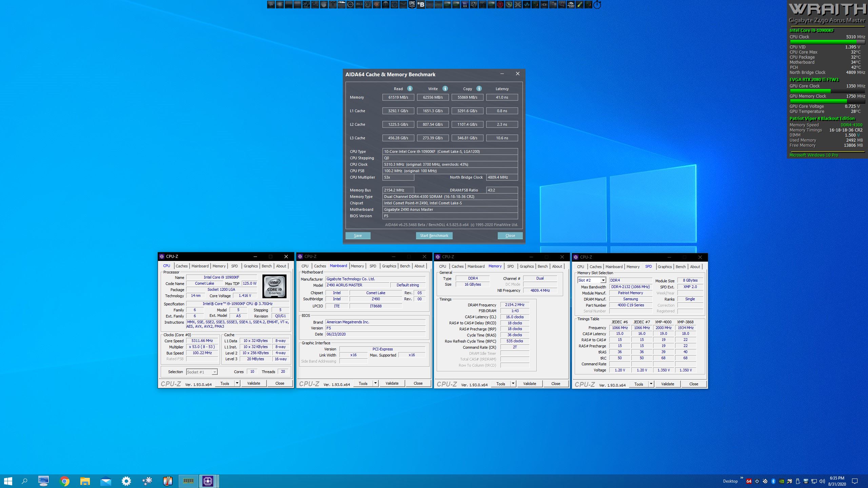Launch Epic Games from the top dock

[x=412, y=4]
